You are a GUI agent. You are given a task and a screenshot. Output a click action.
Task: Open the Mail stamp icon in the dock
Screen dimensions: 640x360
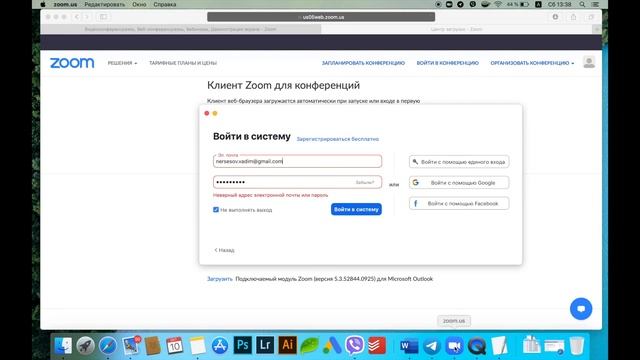click(x=131, y=346)
